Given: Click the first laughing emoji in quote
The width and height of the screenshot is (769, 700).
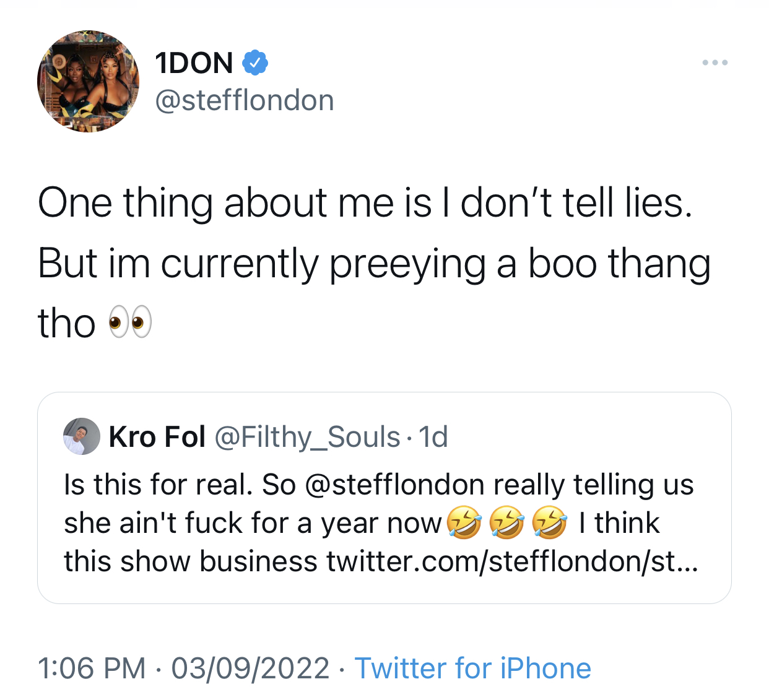Looking at the screenshot, I should coord(464,522).
